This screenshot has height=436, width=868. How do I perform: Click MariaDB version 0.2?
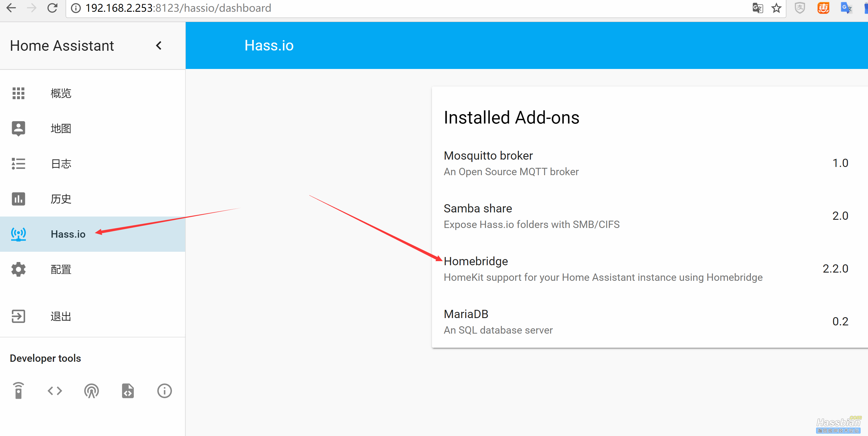click(840, 322)
